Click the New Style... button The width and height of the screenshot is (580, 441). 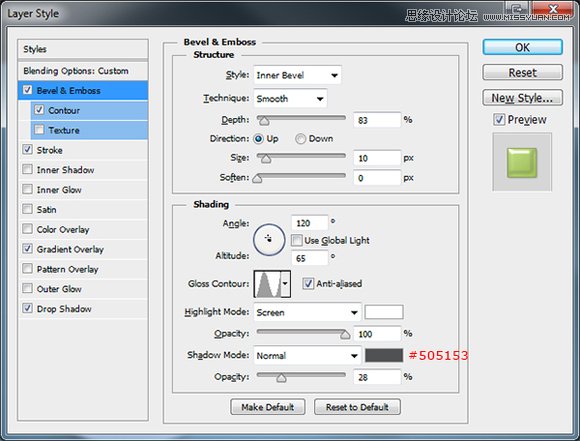[x=522, y=98]
